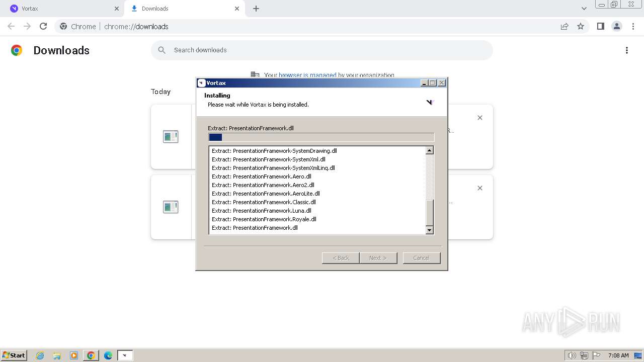The image size is (644, 362).
Task: Click the installer progress bar
Action: tap(321, 137)
